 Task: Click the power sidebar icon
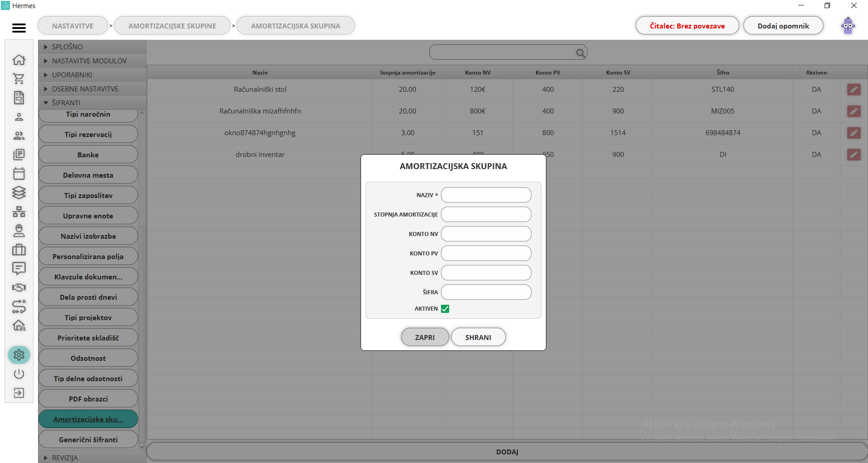tap(19, 374)
